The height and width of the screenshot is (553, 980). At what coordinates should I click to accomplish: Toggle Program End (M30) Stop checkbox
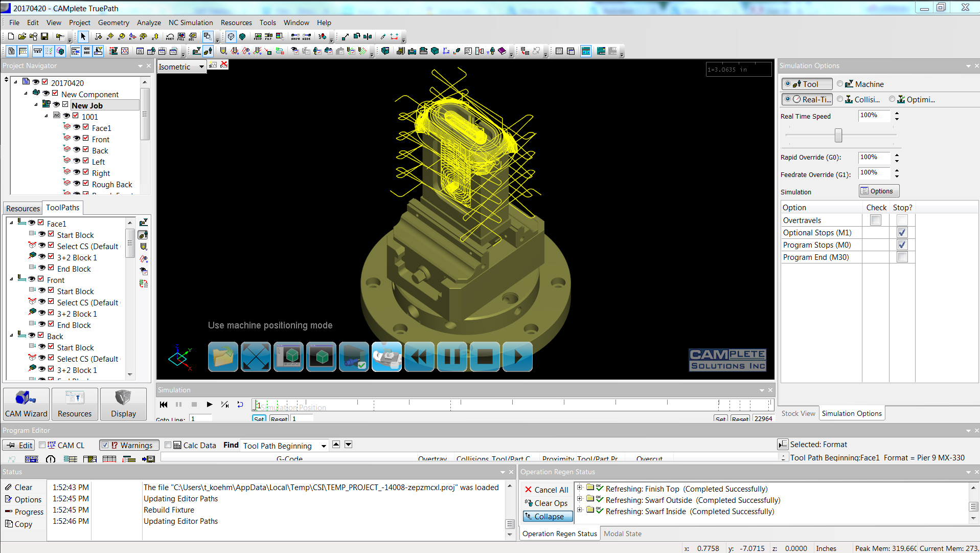(902, 257)
